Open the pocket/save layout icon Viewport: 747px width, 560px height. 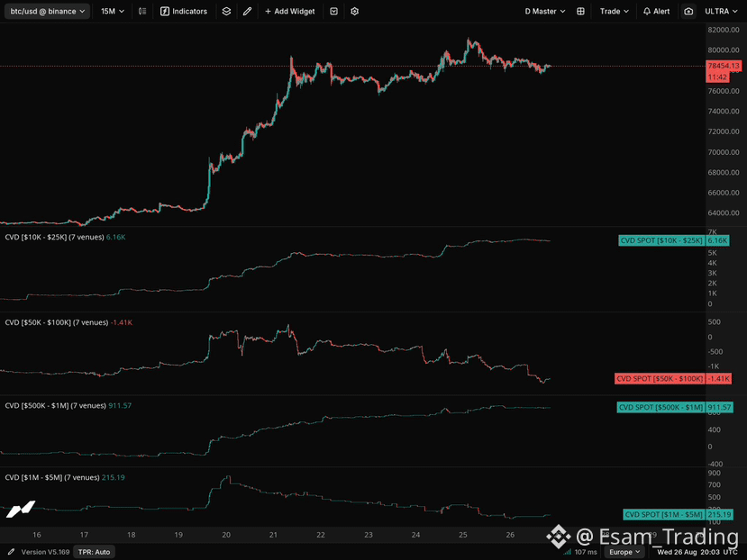[x=334, y=12]
